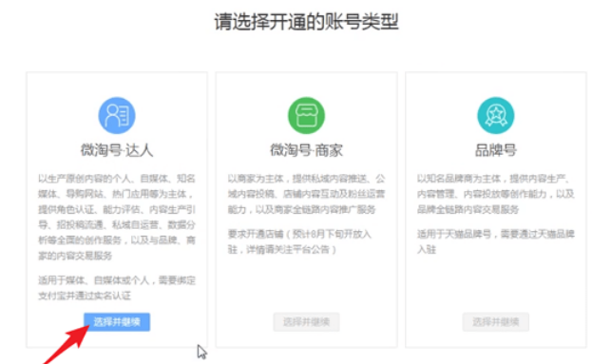Click the 达人 description starting 以生产原创内容的个人
The width and height of the screenshot is (592, 364).
click(x=117, y=217)
